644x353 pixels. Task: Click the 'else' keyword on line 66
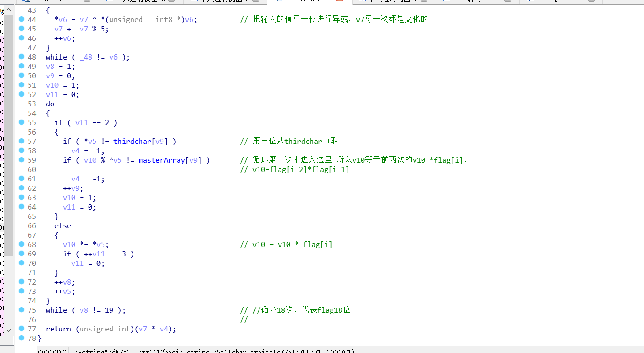pyautogui.click(x=63, y=225)
